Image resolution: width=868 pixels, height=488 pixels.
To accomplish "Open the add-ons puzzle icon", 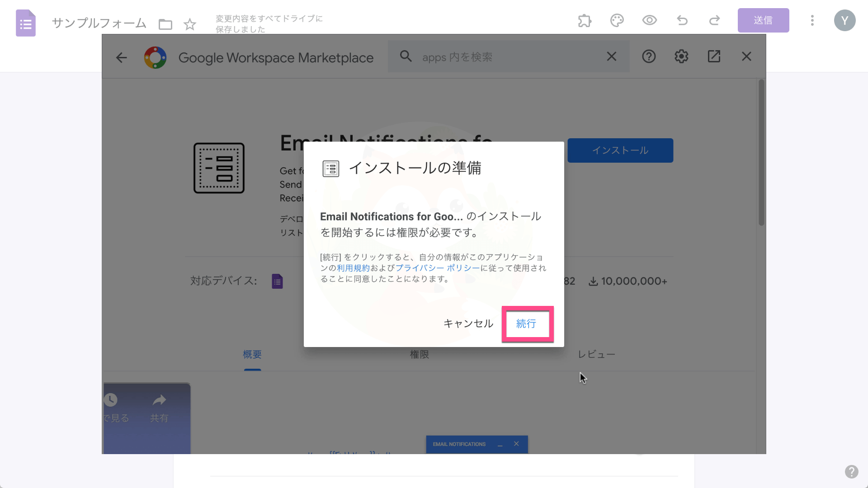I will [x=585, y=20].
